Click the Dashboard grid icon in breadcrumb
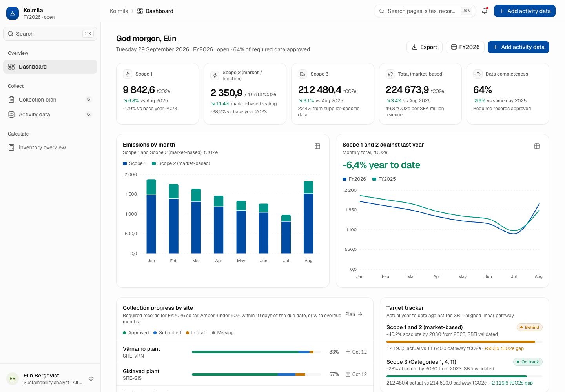This screenshot has height=392, width=565. point(140,11)
